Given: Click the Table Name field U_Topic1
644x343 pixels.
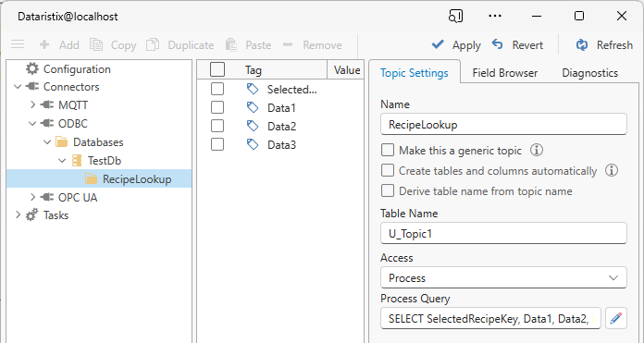Looking at the screenshot, I should tap(503, 234).
